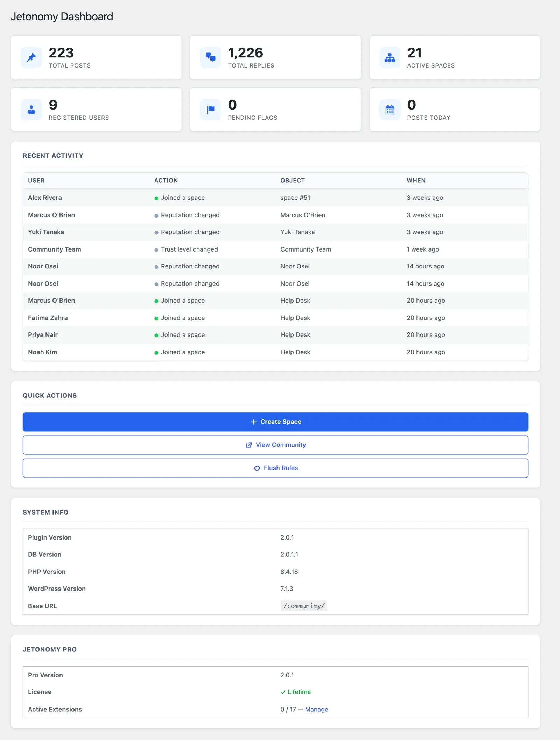Click Yuki Tanaka in the user column

(46, 232)
